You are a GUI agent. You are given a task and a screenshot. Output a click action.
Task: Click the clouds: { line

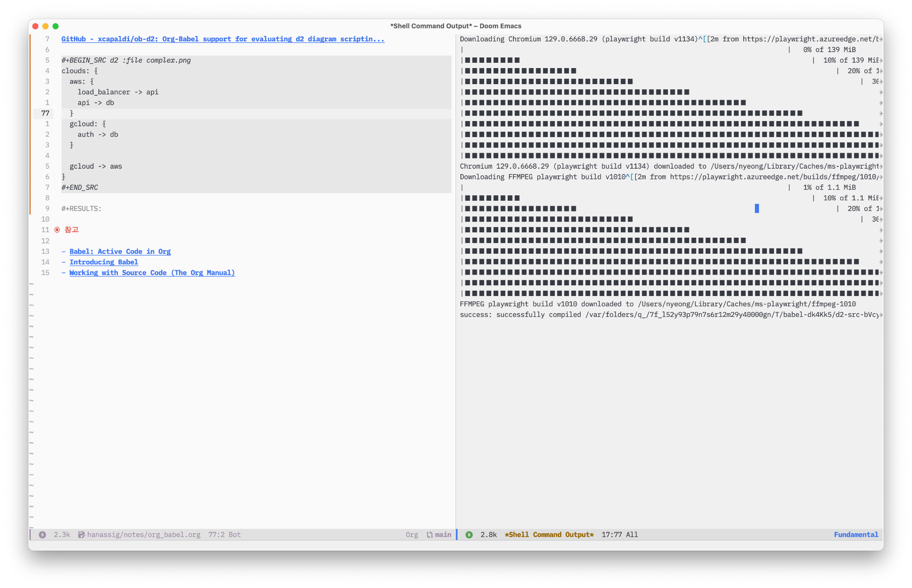click(80, 71)
